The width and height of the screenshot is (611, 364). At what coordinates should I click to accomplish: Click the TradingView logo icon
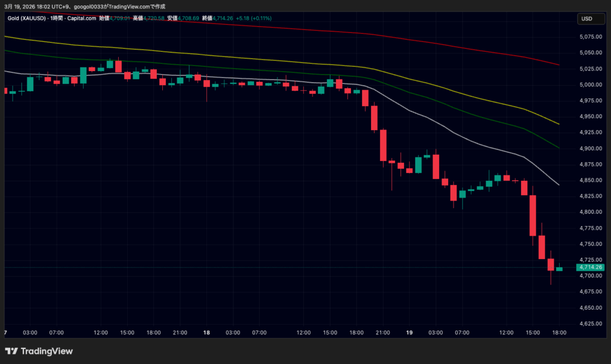pos(11,351)
